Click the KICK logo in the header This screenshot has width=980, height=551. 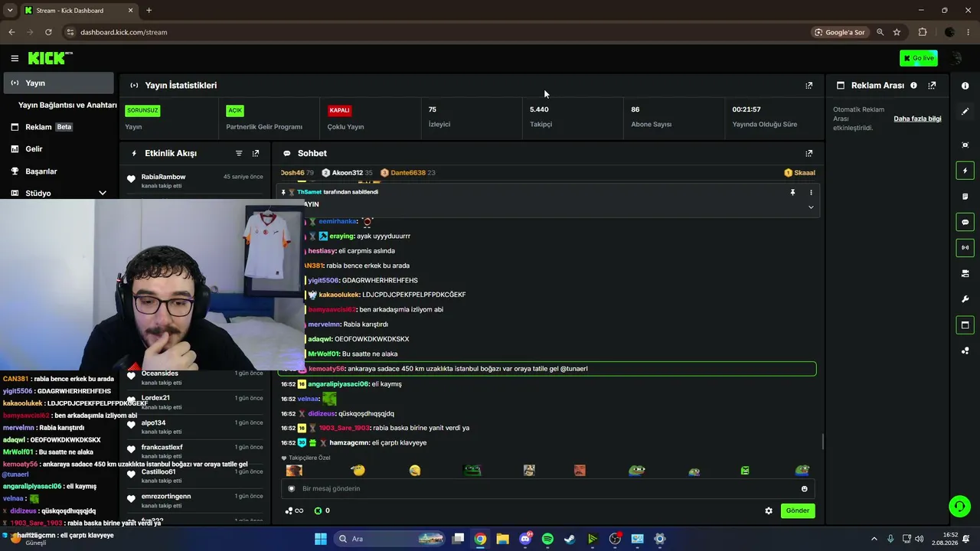tap(50, 58)
